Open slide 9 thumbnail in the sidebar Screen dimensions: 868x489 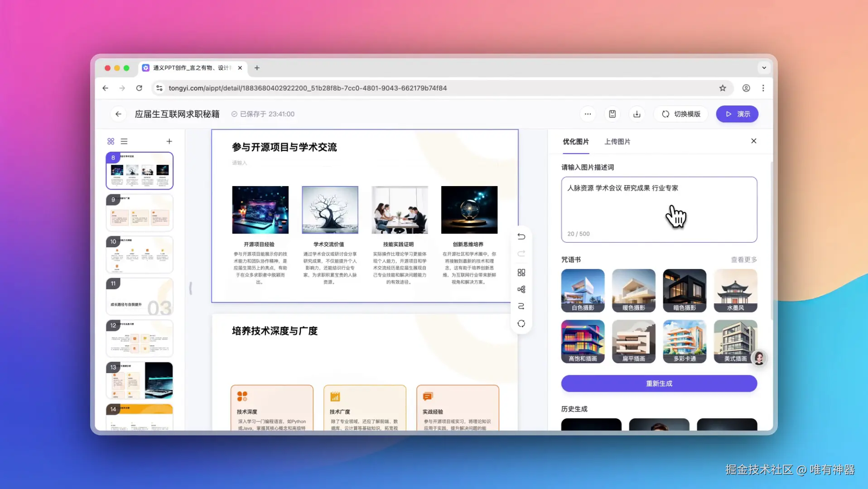pyautogui.click(x=139, y=212)
